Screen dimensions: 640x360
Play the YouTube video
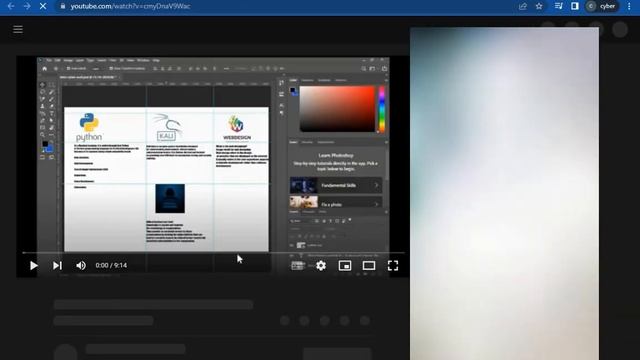pos(33,266)
